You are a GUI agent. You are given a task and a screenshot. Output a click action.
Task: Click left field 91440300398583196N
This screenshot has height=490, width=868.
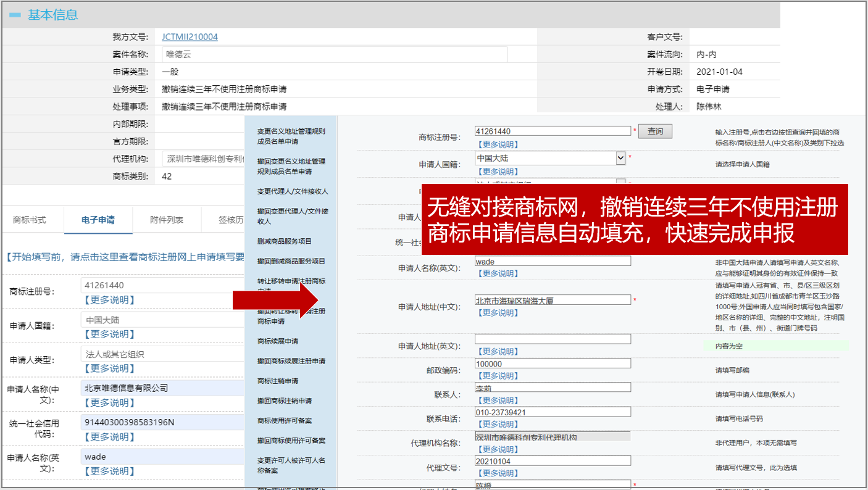tap(163, 423)
